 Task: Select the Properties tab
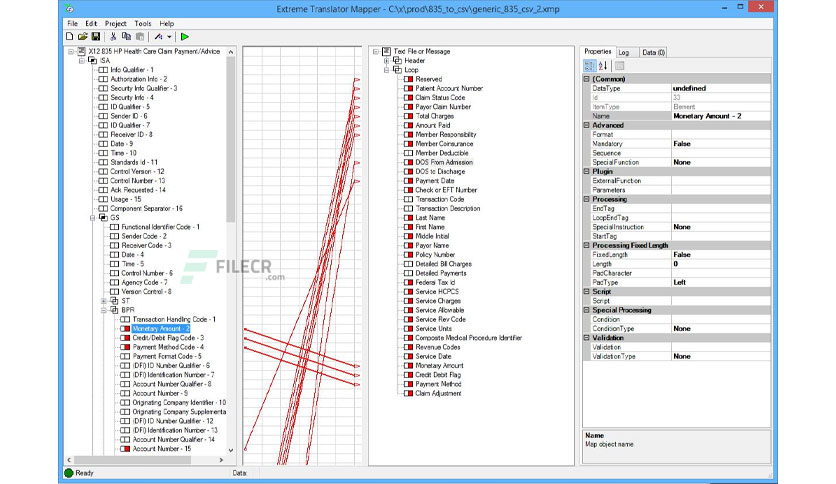[598, 52]
